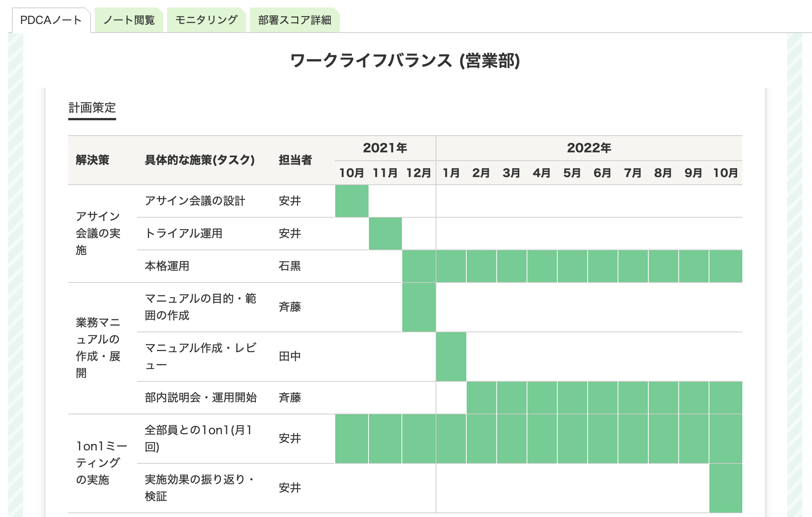Switch to the PDCAノート tab
Image resolution: width=812 pixels, height=517 pixels.
coord(51,20)
